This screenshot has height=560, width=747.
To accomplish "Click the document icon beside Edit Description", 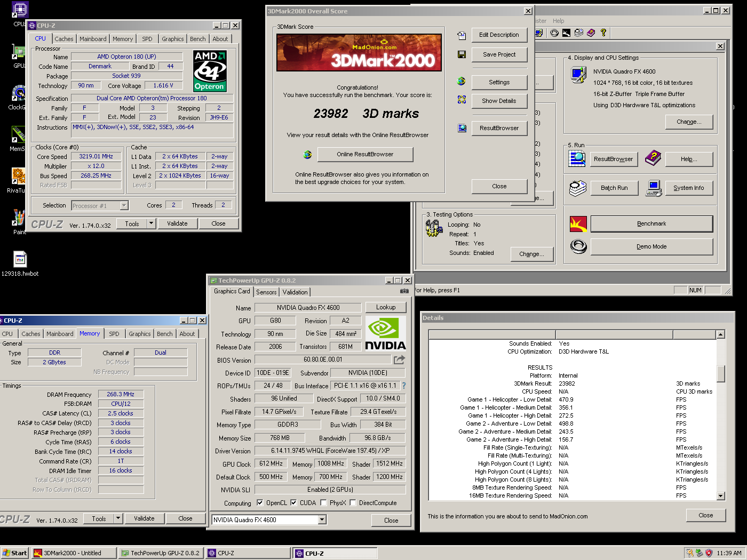I will pyautogui.click(x=462, y=35).
